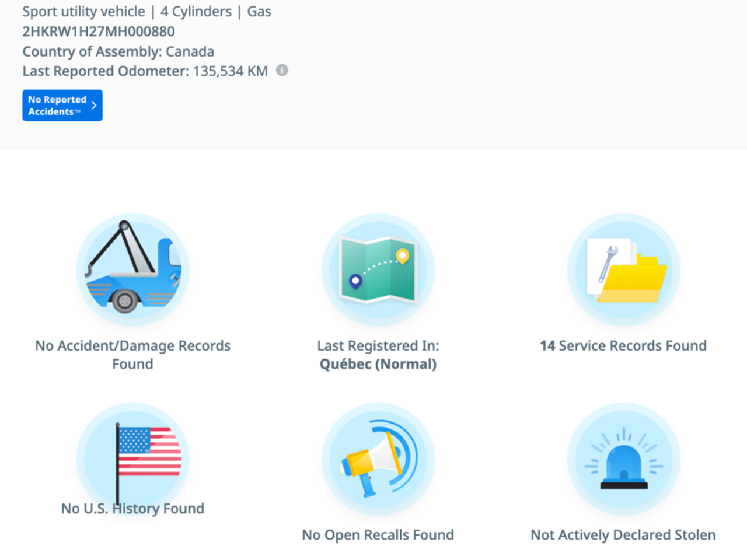747x560 pixels.
Task: Click the No Reported Accidents button
Action: coord(57,106)
